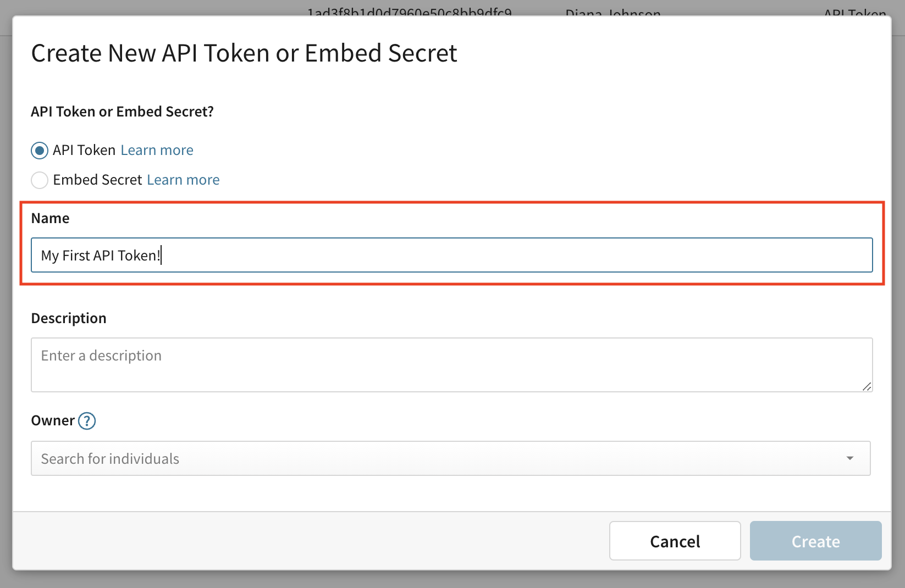The image size is (905, 588).
Task: Click the Embed Secret option label text
Action: tap(97, 180)
